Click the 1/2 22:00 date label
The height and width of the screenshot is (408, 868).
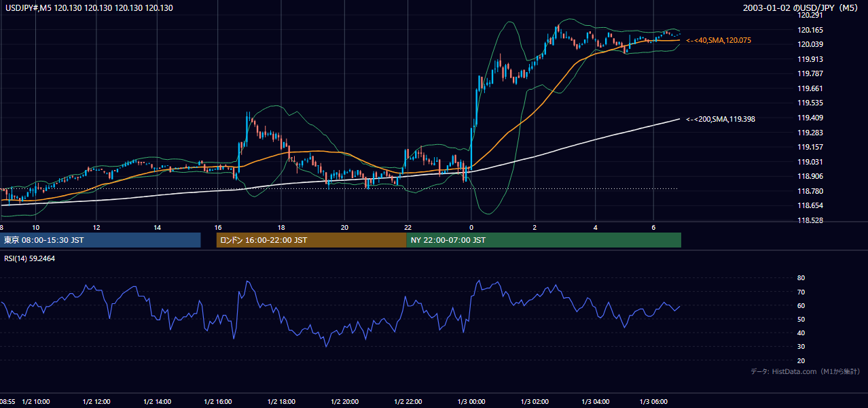(408, 401)
